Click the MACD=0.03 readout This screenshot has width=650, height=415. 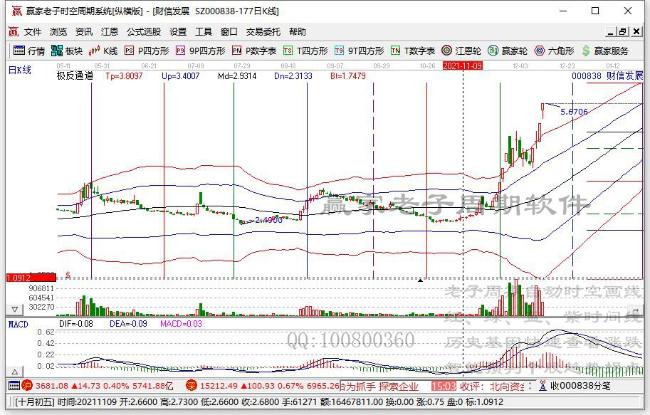pyautogui.click(x=181, y=324)
